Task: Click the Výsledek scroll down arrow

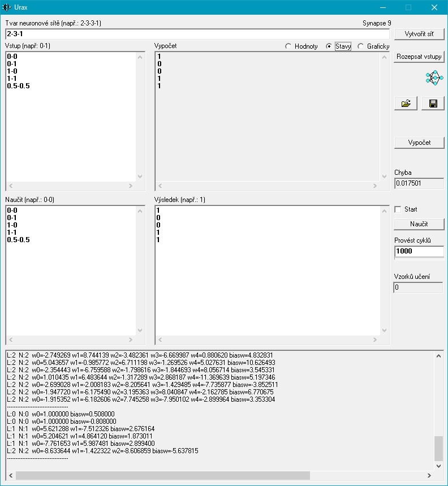Action: (x=384, y=330)
